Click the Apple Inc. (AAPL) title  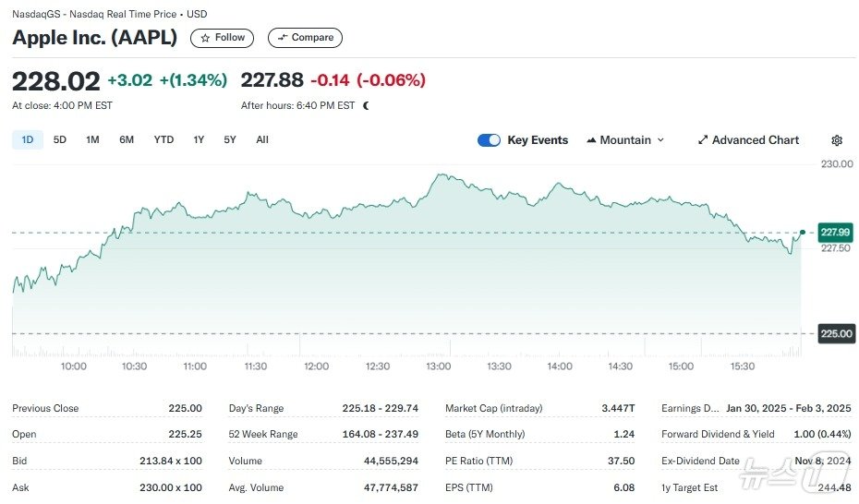pyautogui.click(x=94, y=38)
